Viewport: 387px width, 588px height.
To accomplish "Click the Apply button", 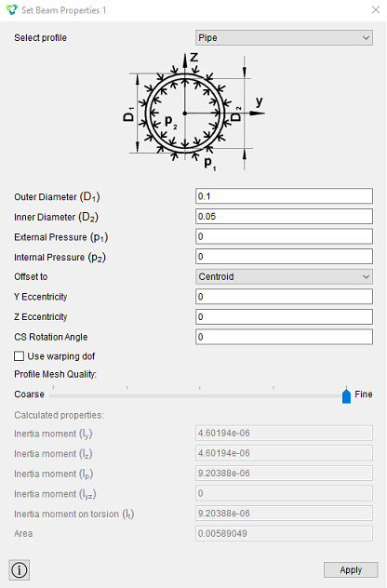I will tap(351, 570).
